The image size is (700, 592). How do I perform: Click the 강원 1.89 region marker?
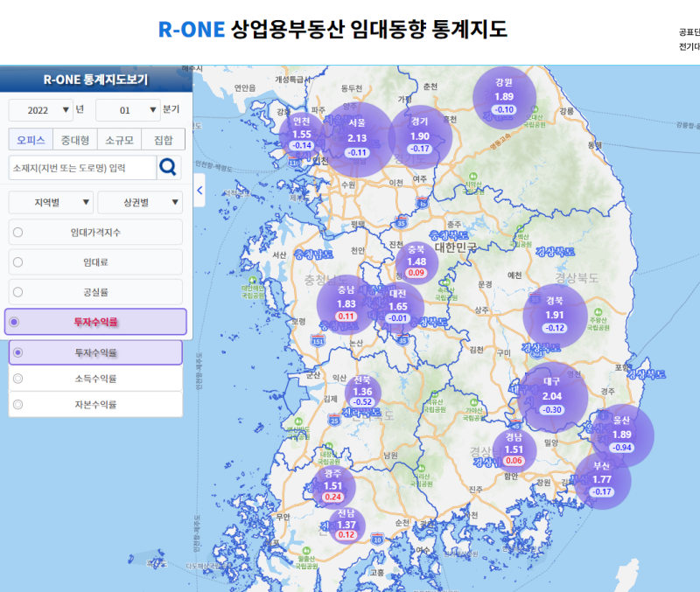coord(504,98)
